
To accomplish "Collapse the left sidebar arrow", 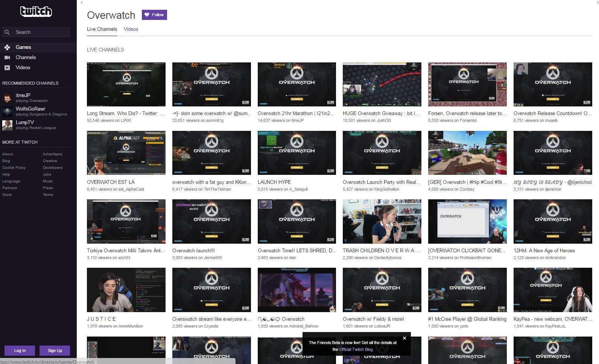I will (82, 3).
